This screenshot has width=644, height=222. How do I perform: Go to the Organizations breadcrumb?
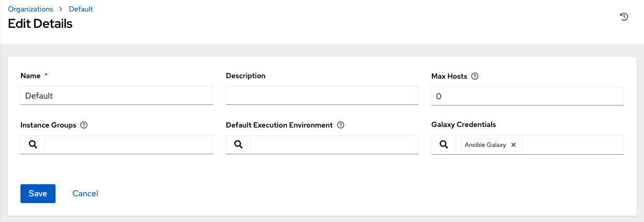pos(30,9)
